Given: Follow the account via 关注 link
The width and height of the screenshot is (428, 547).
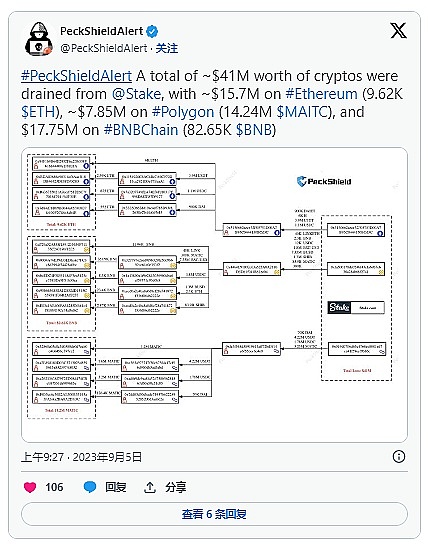Looking at the screenshot, I should pos(167,48).
